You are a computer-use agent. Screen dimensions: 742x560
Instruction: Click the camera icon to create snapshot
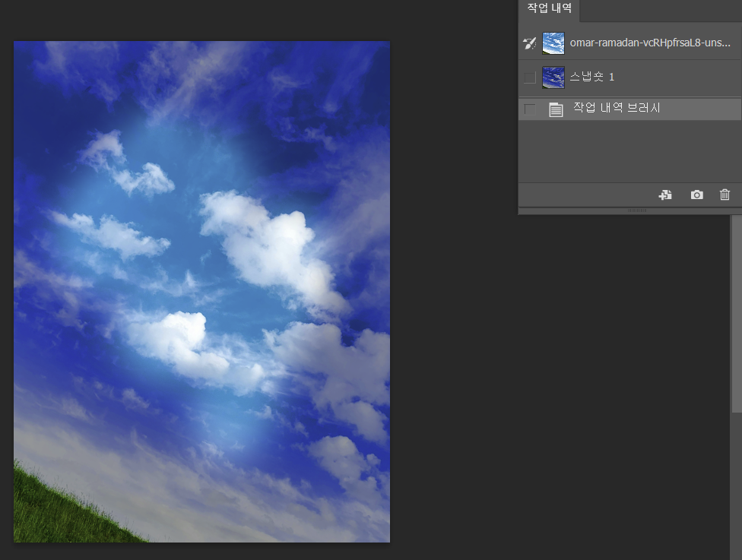[696, 195]
